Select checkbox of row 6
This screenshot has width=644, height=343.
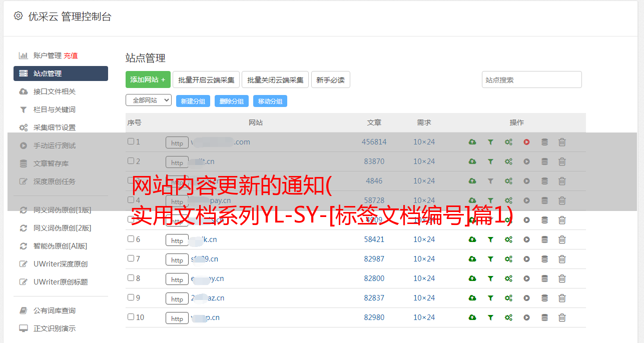[131, 239]
